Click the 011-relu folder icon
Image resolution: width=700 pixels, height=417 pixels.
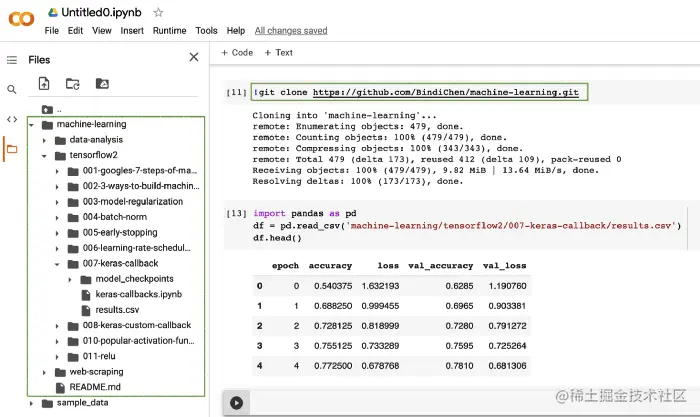(73, 357)
